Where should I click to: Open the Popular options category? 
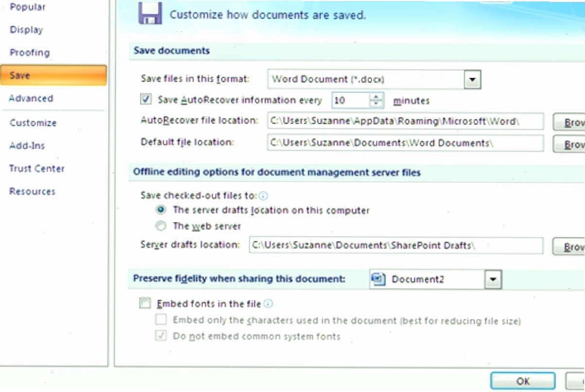coord(28,7)
